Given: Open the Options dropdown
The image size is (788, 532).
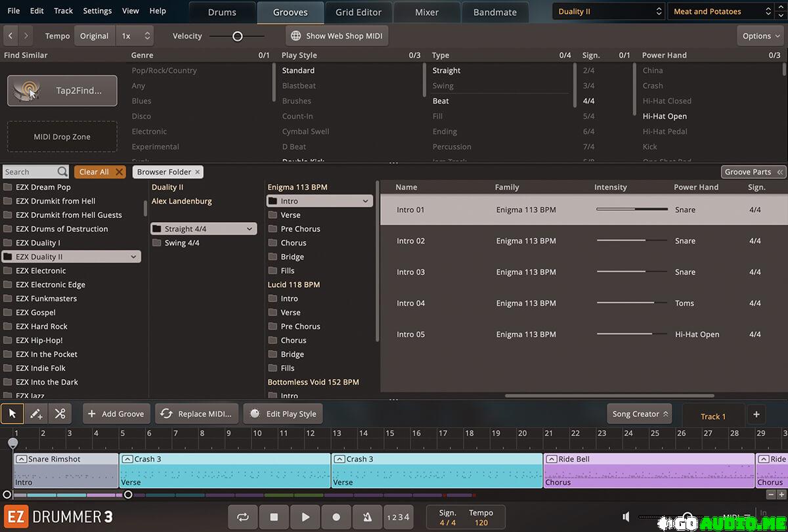Looking at the screenshot, I should [761, 35].
